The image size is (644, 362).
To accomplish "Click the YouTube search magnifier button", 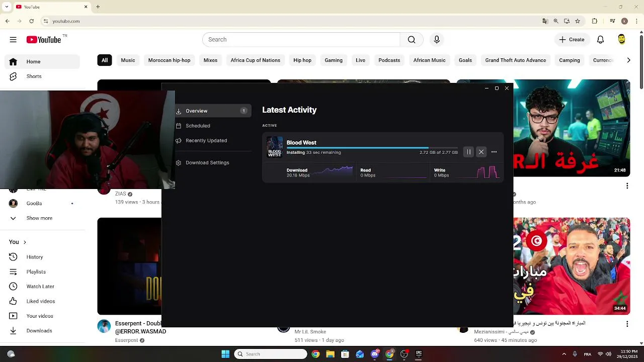I will [x=412, y=40].
